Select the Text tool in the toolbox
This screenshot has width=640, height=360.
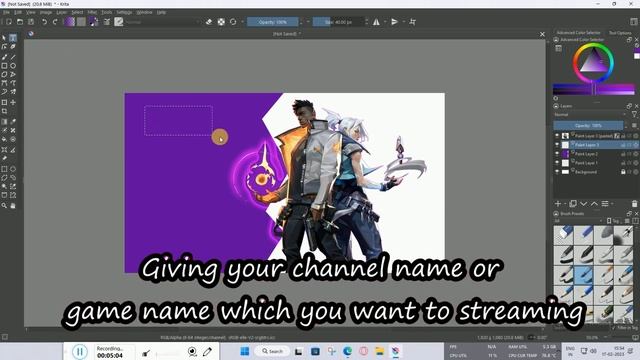coord(13,38)
